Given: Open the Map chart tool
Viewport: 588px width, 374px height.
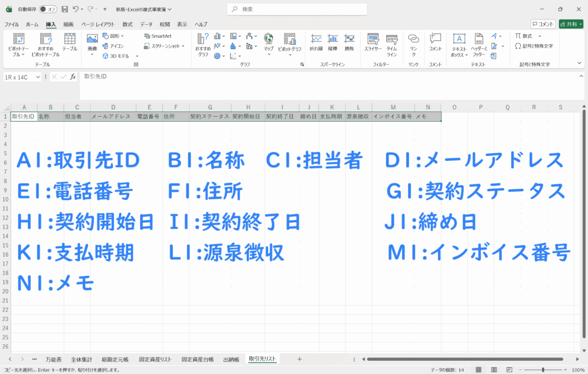Looking at the screenshot, I should point(269,43).
